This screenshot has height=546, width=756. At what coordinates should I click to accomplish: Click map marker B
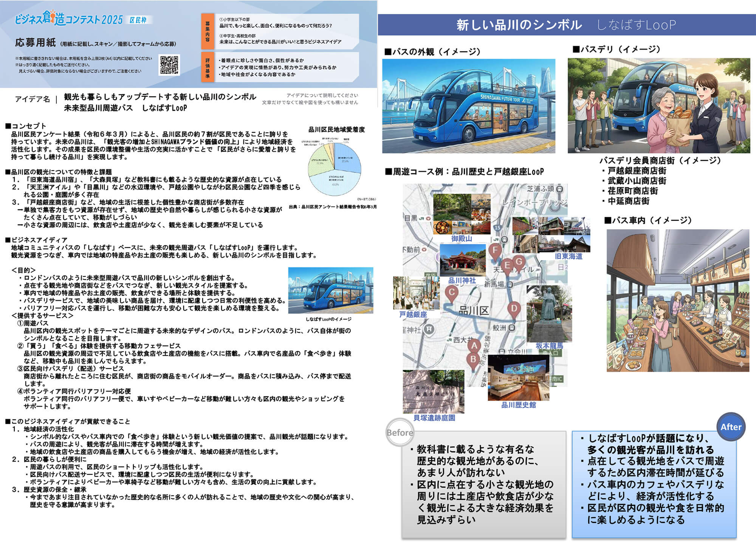(x=473, y=359)
